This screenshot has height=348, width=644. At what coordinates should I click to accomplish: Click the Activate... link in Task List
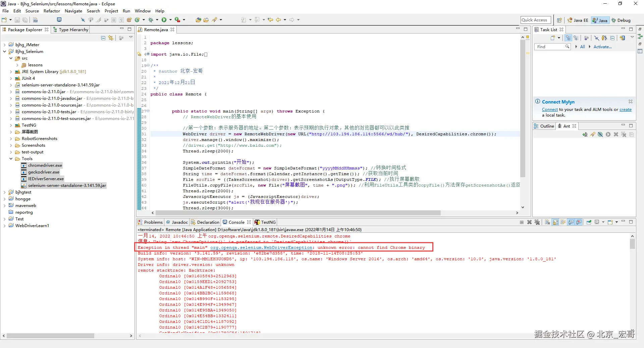(x=602, y=47)
